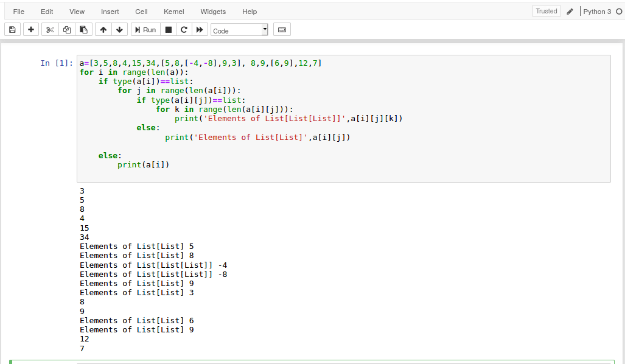
Task: Restart the kernel using the circular arrow icon
Action: pos(184,29)
